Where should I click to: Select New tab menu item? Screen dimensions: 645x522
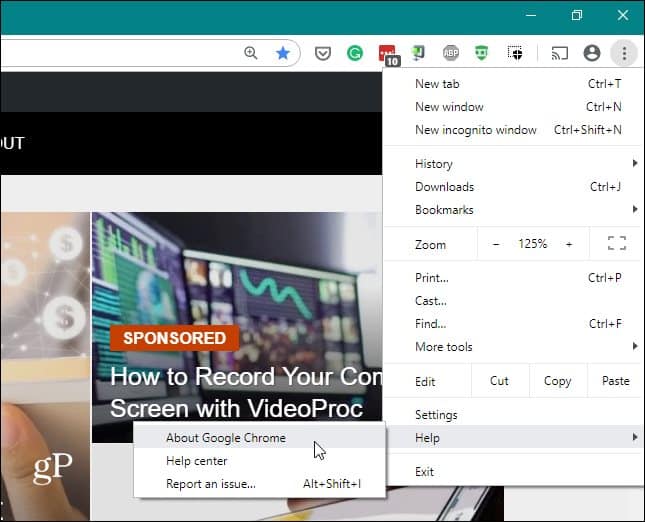coord(514,84)
